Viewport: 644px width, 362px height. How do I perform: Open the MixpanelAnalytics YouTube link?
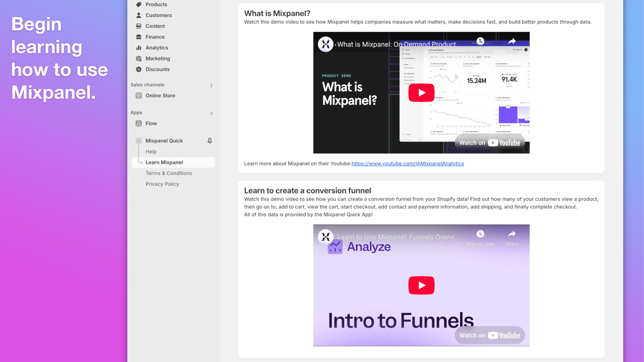407,163
